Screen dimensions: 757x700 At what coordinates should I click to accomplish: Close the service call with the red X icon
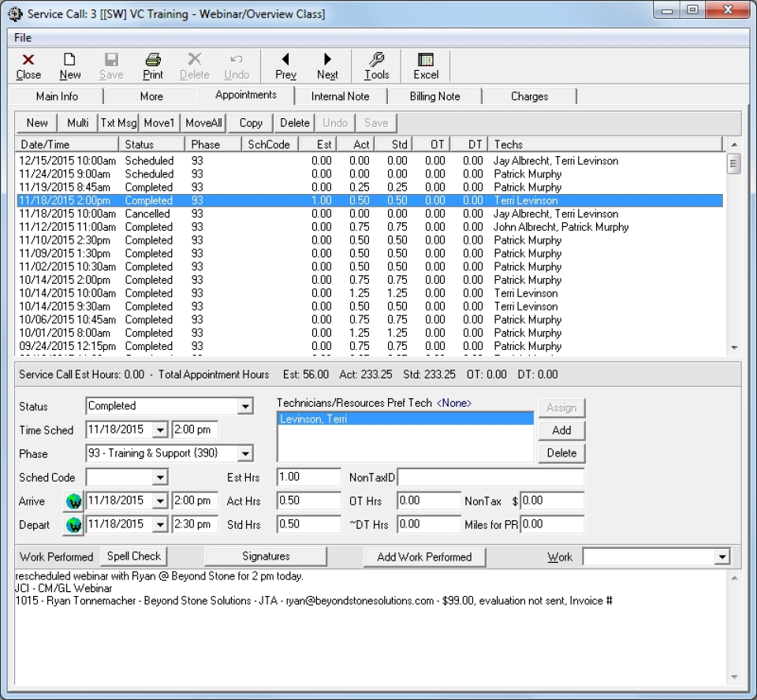pyautogui.click(x=28, y=66)
